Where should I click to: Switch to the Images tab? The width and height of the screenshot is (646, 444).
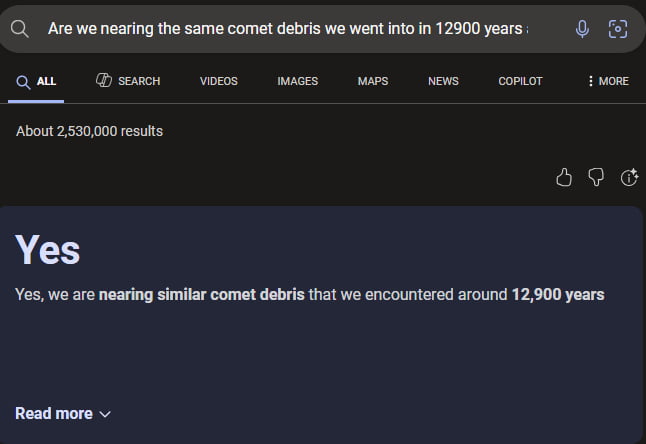pos(297,81)
